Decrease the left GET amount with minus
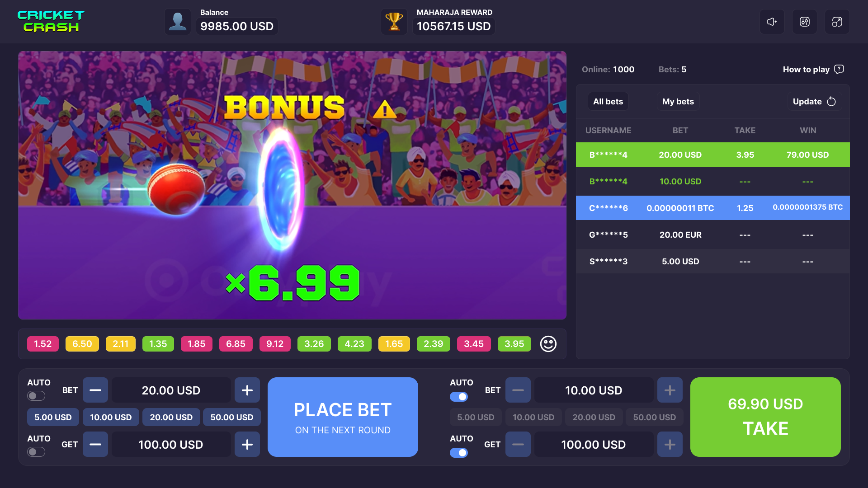Image resolution: width=868 pixels, height=488 pixels. pos(95,445)
